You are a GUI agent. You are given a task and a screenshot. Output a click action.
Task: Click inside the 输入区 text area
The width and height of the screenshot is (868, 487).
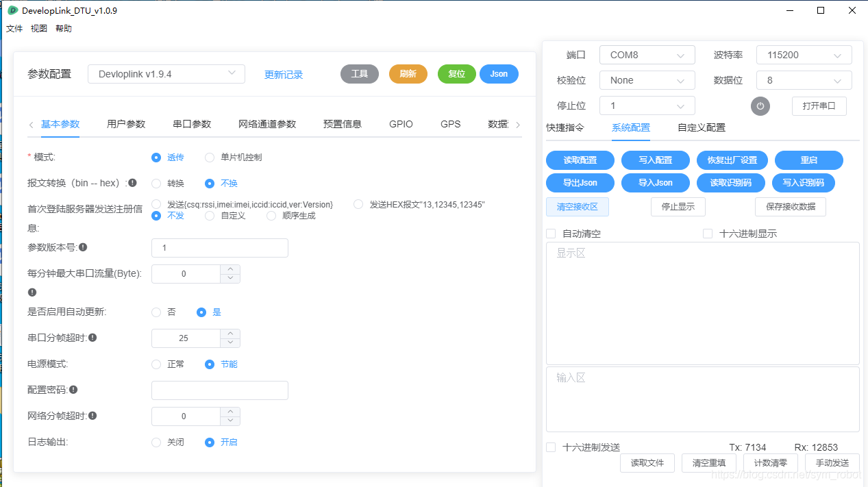tap(702, 399)
